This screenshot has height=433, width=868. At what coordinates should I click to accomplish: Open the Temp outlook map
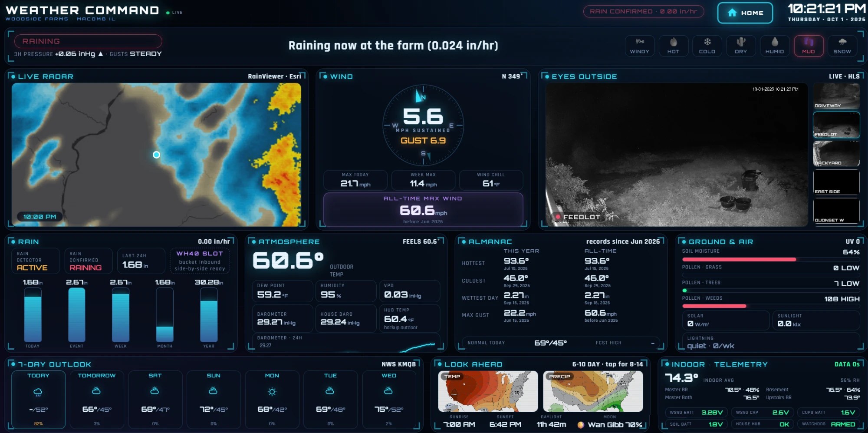[488, 391]
